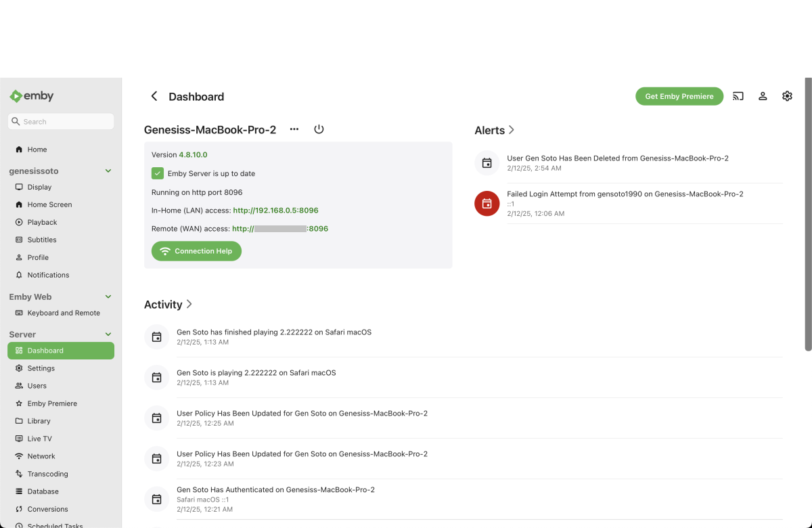Go back using the Dashboard back arrow
Screen dimensions: 812x528
(154, 96)
